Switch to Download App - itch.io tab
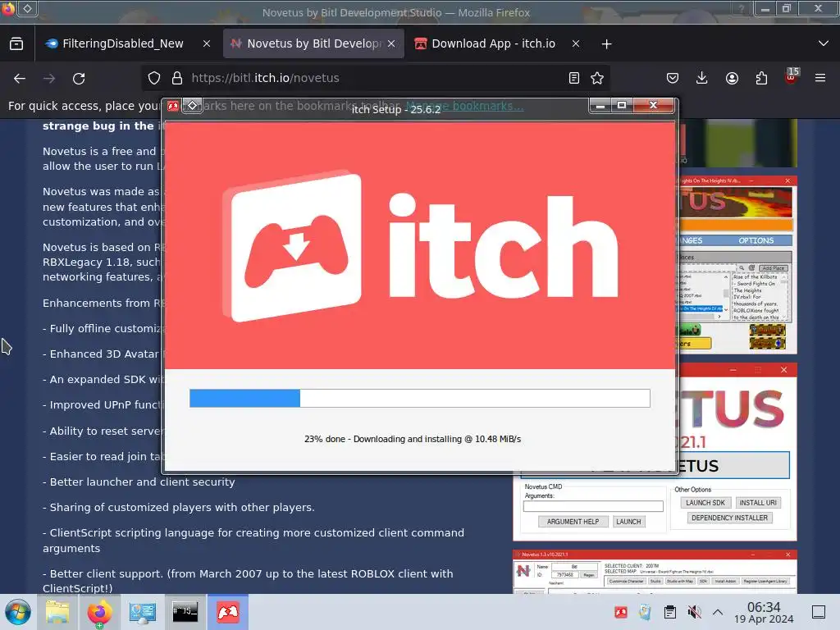Viewport: 840px width, 630px height. [x=493, y=43]
